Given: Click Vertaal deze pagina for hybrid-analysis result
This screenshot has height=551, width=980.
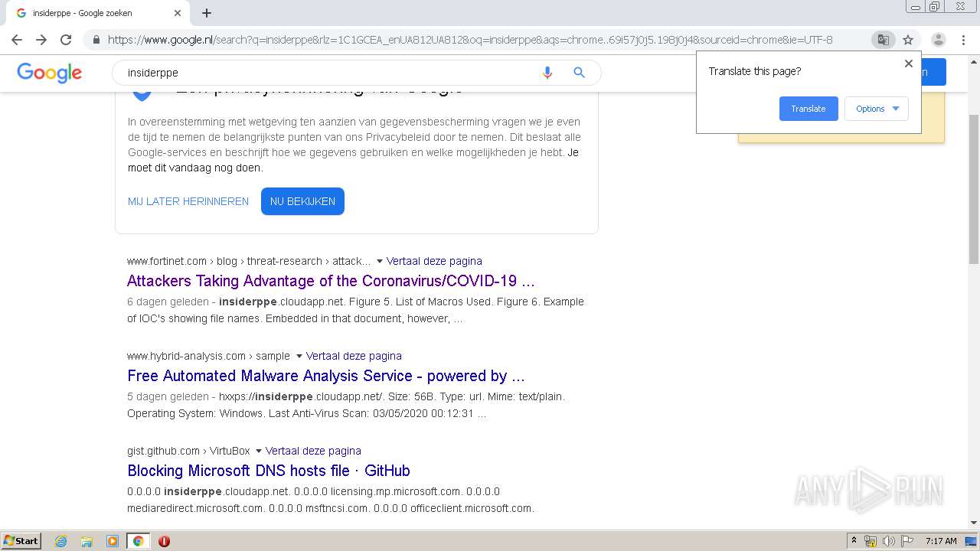Looking at the screenshot, I should click(354, 356).
